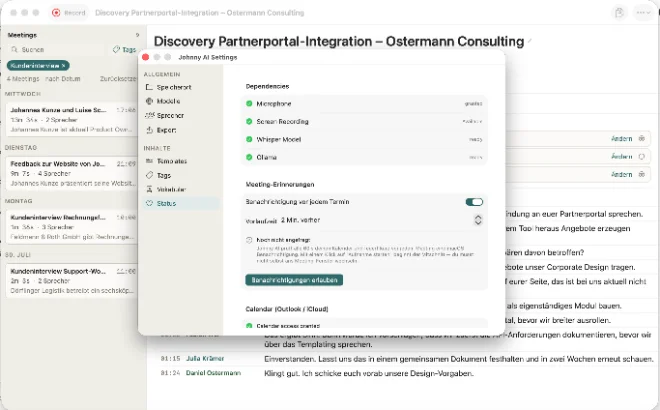Click the share icon in main window toolbar
This screenshot has width=660, height=410.
tap(619, 13)
